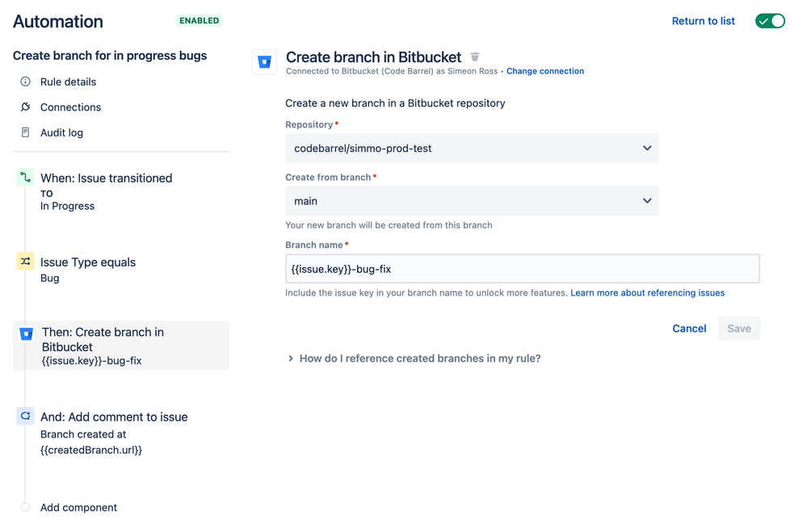Select the 'And: Add comment to issue' component
Image resolution: width=807 pixels, height=532 pixels.
(x=114, y=417)
